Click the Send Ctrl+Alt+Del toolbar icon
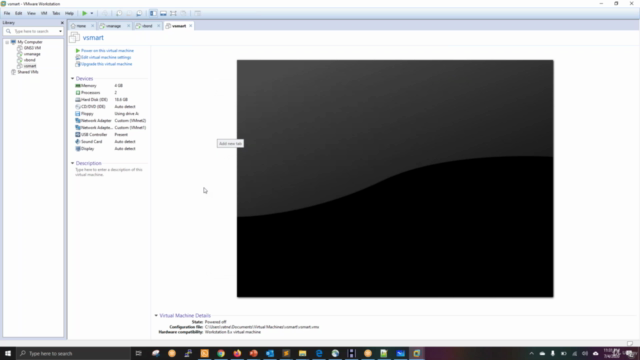 tap(105, 13)
